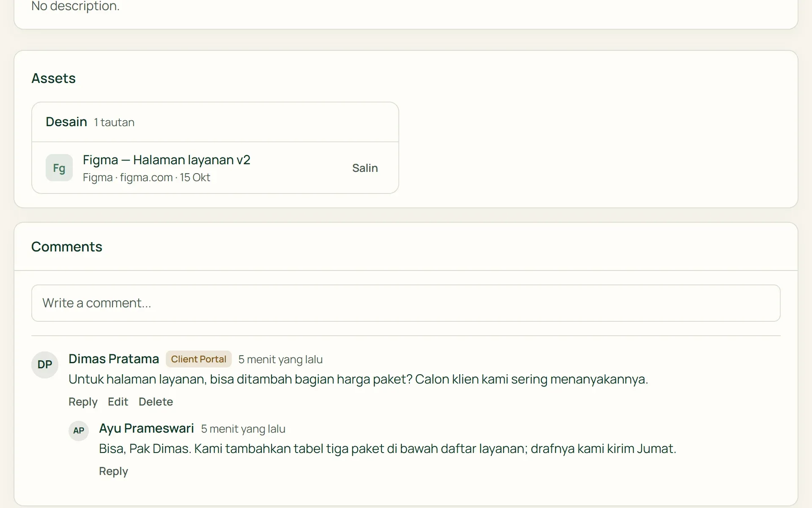Click the Client Portal badge
The height and width of the screenshot is (508, 812).
point(199,359)
